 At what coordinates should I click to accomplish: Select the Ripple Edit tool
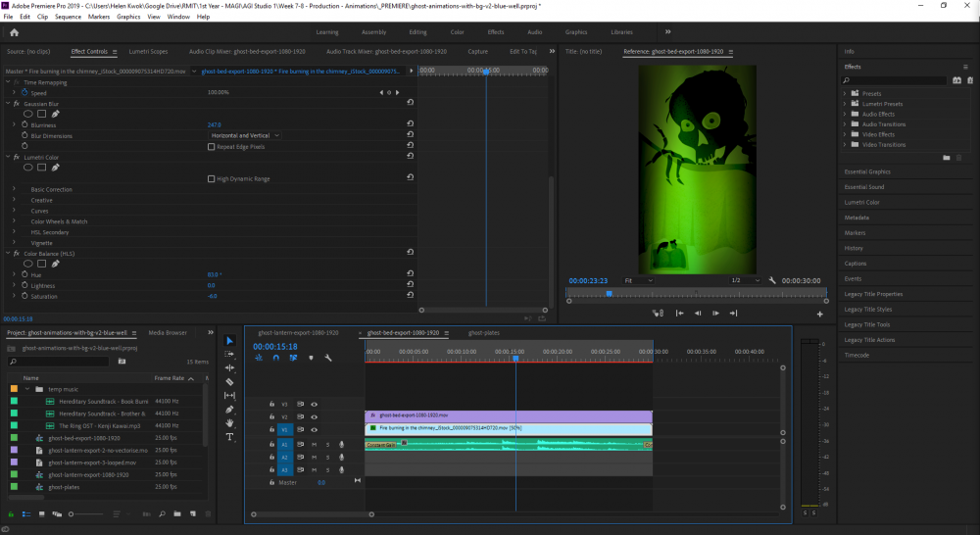click(229, 368)
